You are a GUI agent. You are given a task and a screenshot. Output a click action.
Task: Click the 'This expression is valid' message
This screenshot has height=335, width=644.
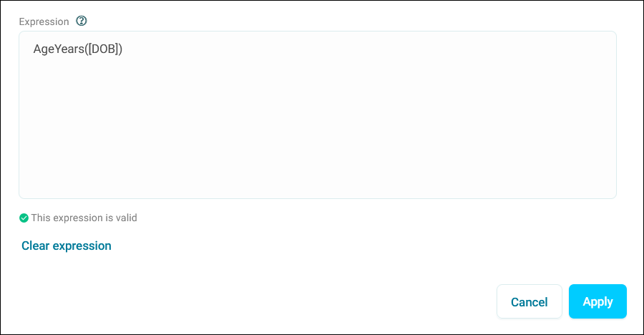pyautogui.click(x=84, y=218)
